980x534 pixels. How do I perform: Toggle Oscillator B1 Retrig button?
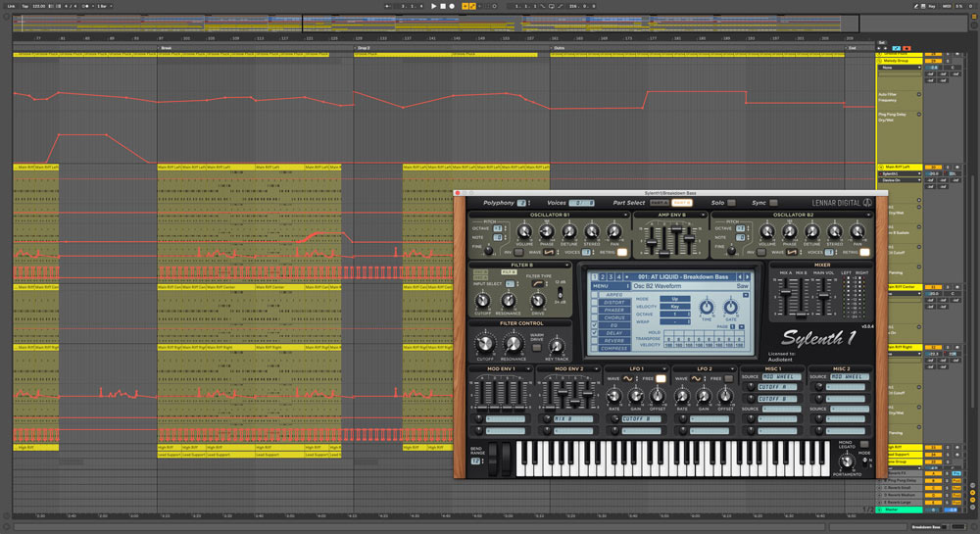tap(620, 252)
